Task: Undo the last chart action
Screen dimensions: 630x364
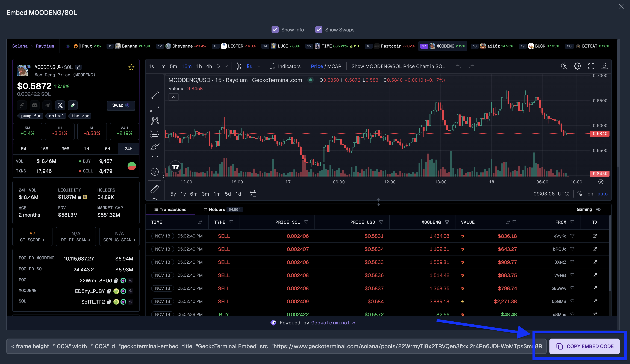Action: (x=458, y=66)
